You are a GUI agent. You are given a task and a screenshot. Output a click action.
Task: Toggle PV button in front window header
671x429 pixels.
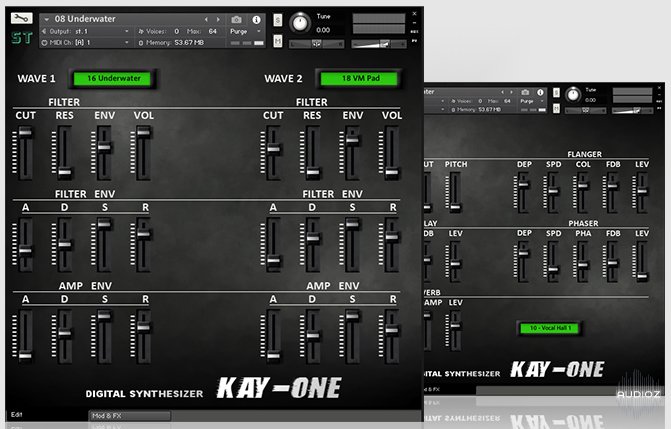414,41
